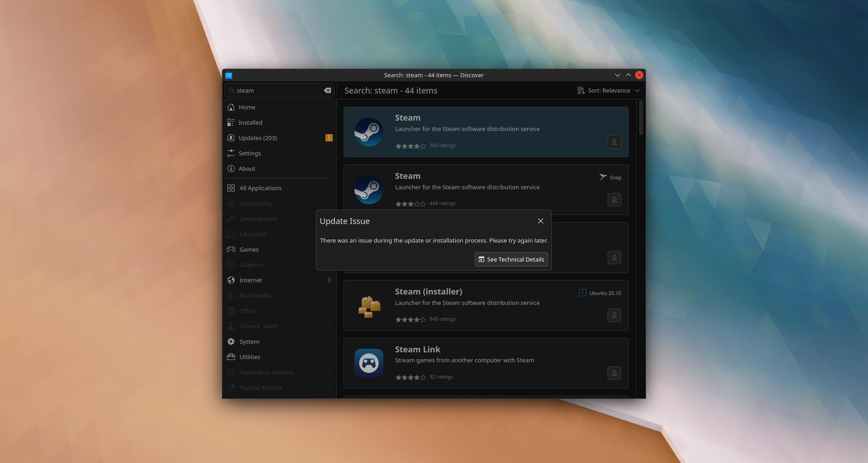Screen dimensions: 868x463
Task: Click the search magnifier icon
Action: [231, 90]
